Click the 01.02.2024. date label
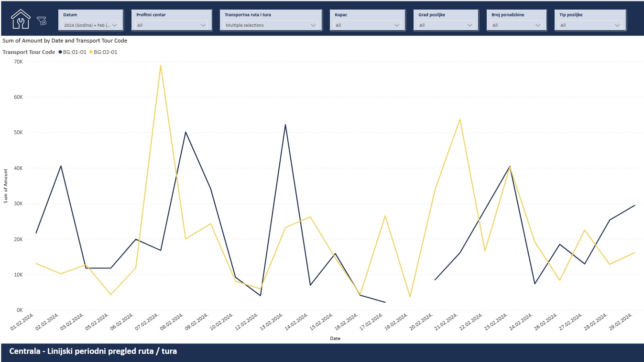Viewport: 644px width, 362px height. (23, 322)
